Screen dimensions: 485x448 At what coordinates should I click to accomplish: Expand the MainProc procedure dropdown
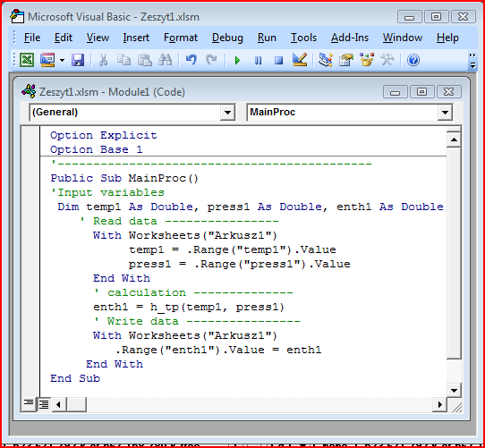pyautogui.click(x=445, y=113)
